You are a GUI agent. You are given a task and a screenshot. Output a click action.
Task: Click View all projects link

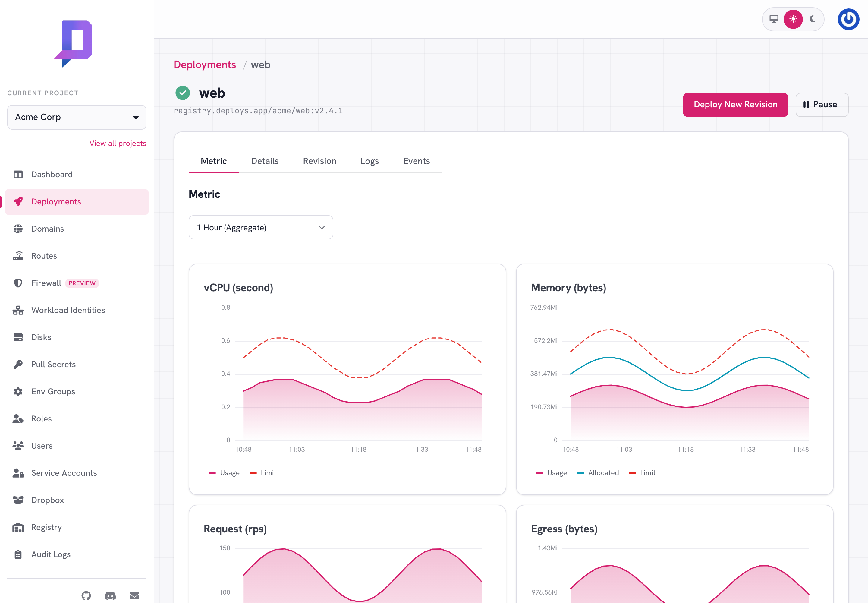pyautogui.click(x=118, y=144)
